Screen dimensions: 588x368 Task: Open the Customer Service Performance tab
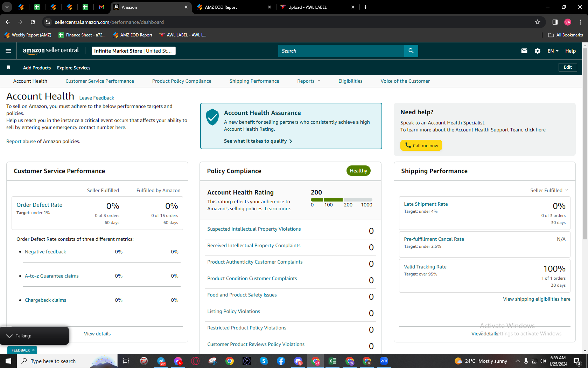point(100,81)
